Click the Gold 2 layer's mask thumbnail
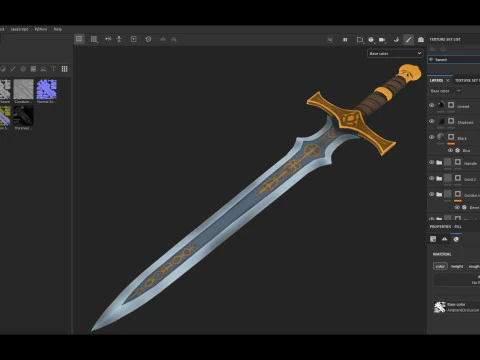The width and height of the screenshot is (480, 360). (458, 178)
